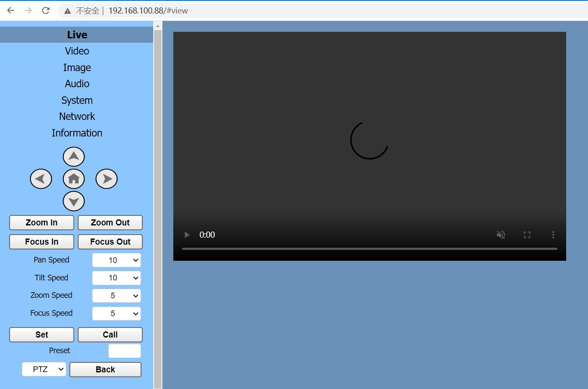588x389 pixels.
Task: Open the PTZ mode dropdown
Action: (44, 369)
